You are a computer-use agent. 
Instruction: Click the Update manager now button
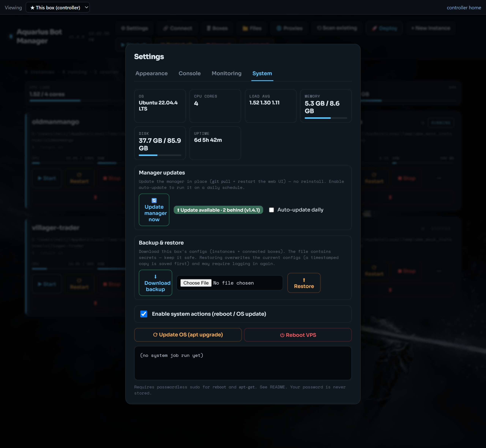154,210
